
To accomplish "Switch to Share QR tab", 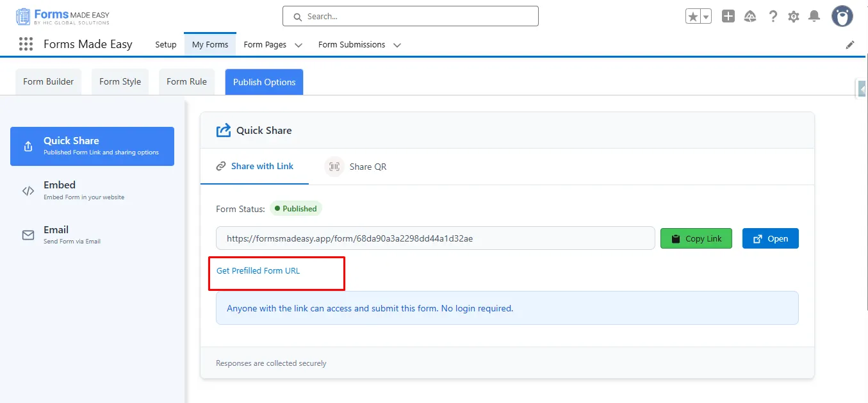I will click(356, 167).
